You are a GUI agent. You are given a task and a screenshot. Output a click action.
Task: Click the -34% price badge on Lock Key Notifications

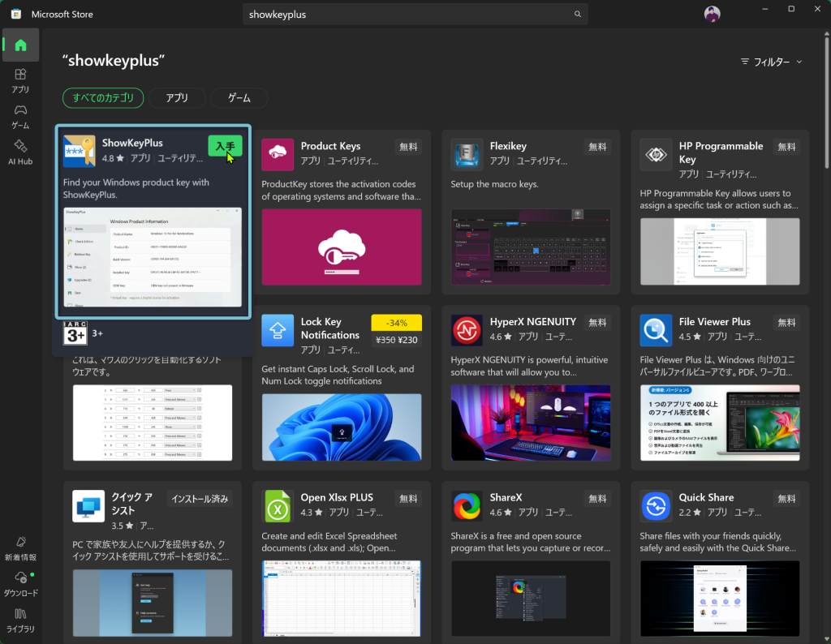396,323
